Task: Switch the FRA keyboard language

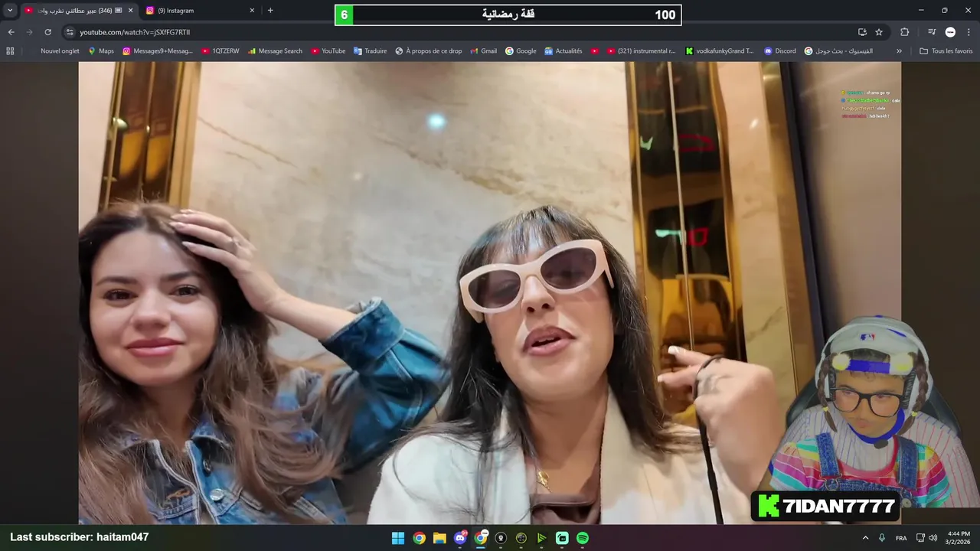Action: click(x=901, y=538)
